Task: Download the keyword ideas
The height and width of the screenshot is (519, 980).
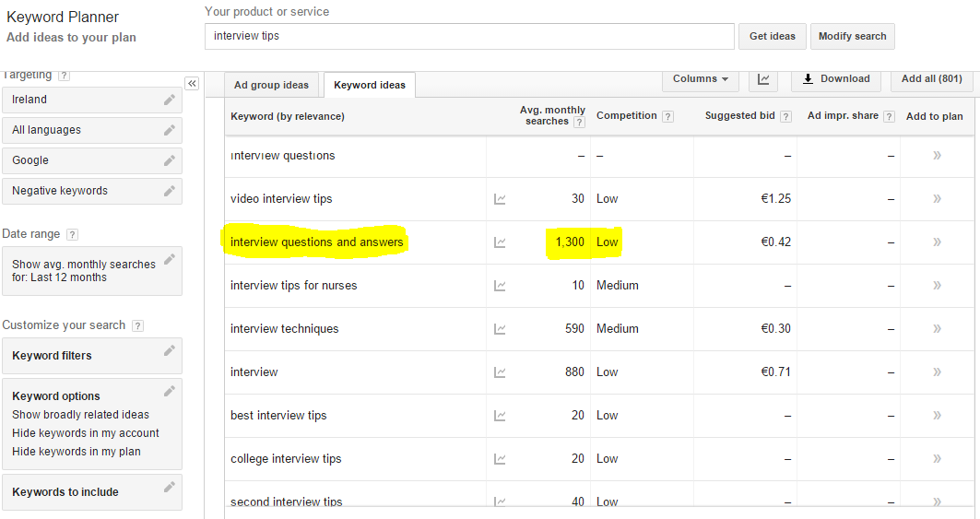Action: click(x=835, y=79)
